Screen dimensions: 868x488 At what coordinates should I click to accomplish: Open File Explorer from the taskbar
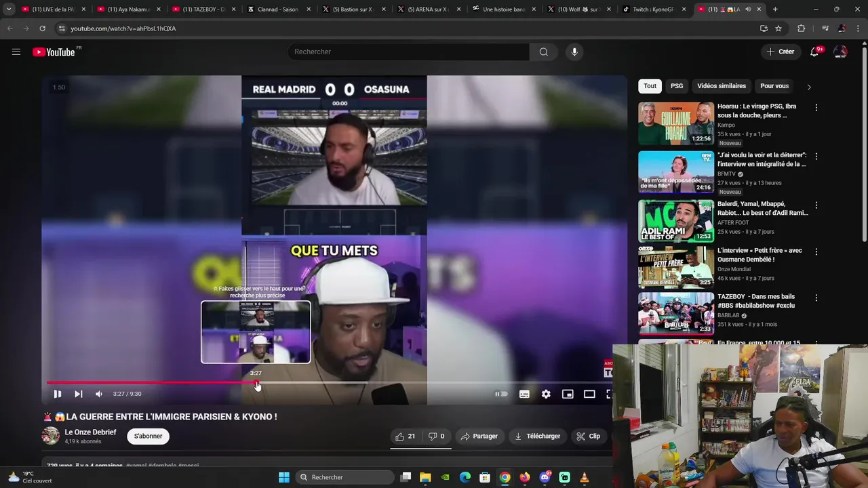coord(425,477)
